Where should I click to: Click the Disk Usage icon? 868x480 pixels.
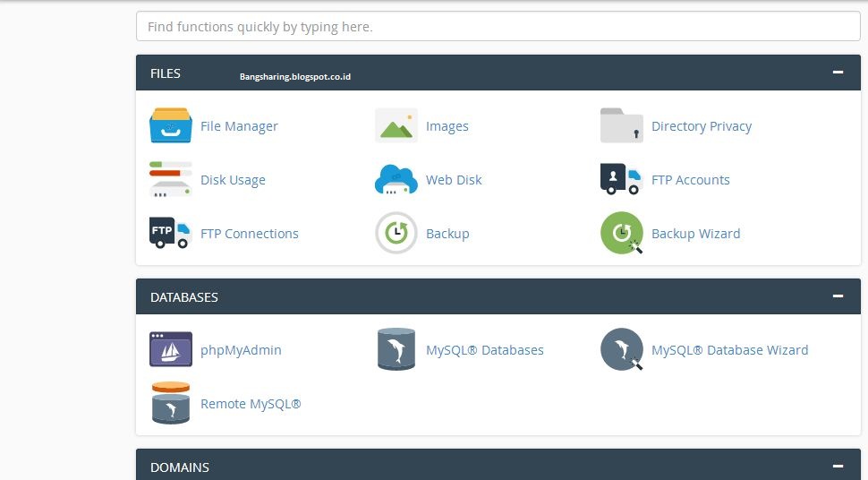[x=171, y=180]
